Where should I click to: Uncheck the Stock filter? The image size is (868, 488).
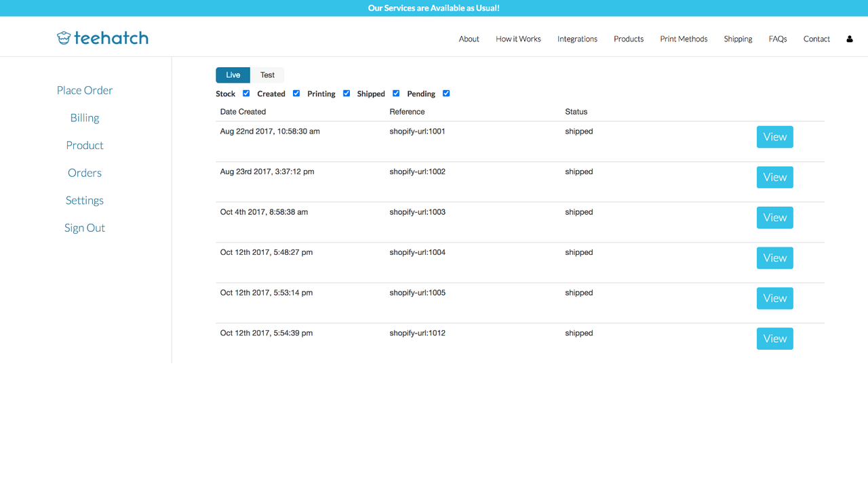pos(245,93)
